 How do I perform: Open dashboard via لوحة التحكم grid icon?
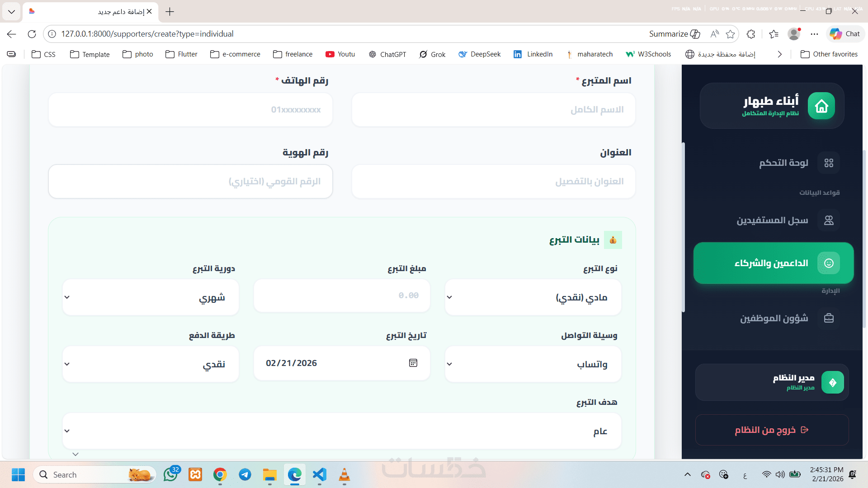click(828, 163)
